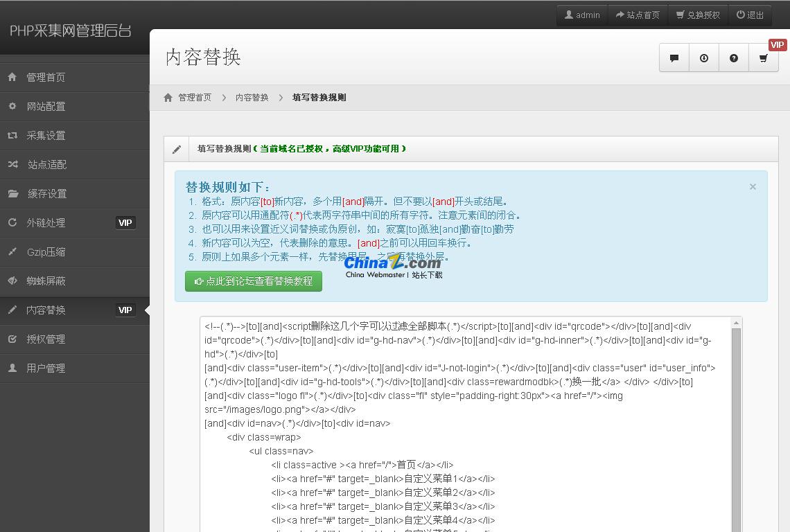The image size is (790, 532).
Task: Click the PHP采集网管理后台 site title
Action: (71, 30)
